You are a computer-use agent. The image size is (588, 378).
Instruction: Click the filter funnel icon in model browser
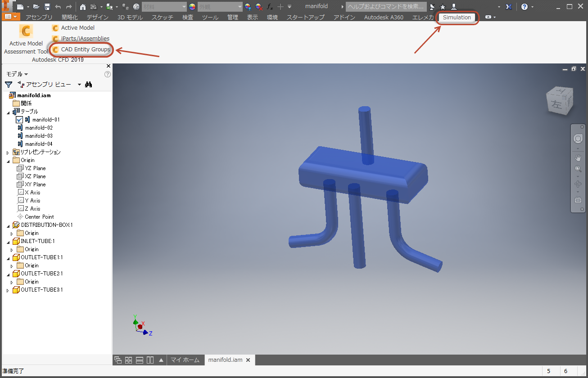point(9,84)
